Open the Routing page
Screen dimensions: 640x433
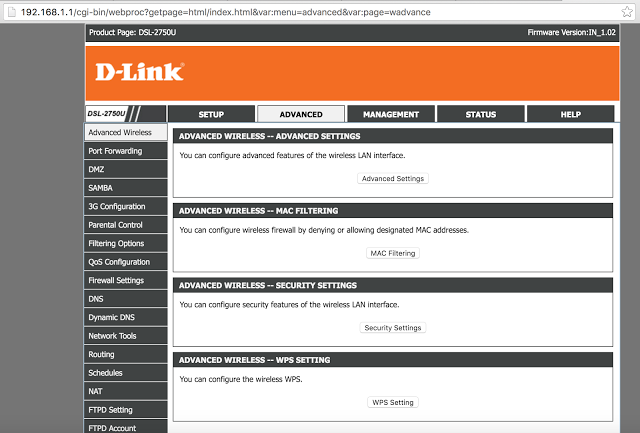click(x=126, y=354)
